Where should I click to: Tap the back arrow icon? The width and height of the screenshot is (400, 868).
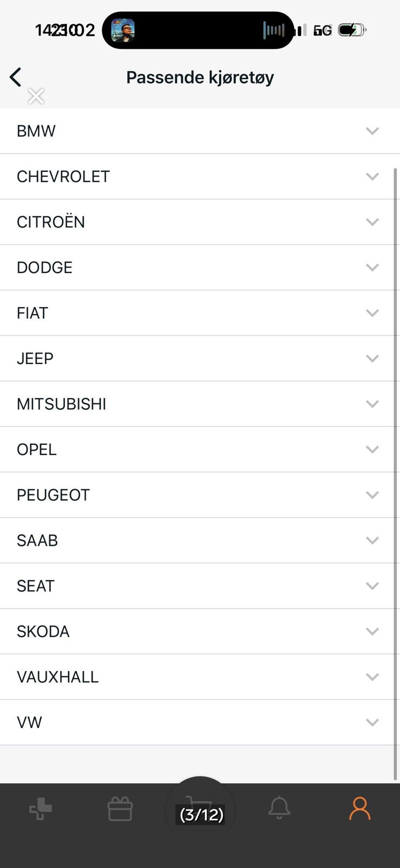click(x=16, y=77)
